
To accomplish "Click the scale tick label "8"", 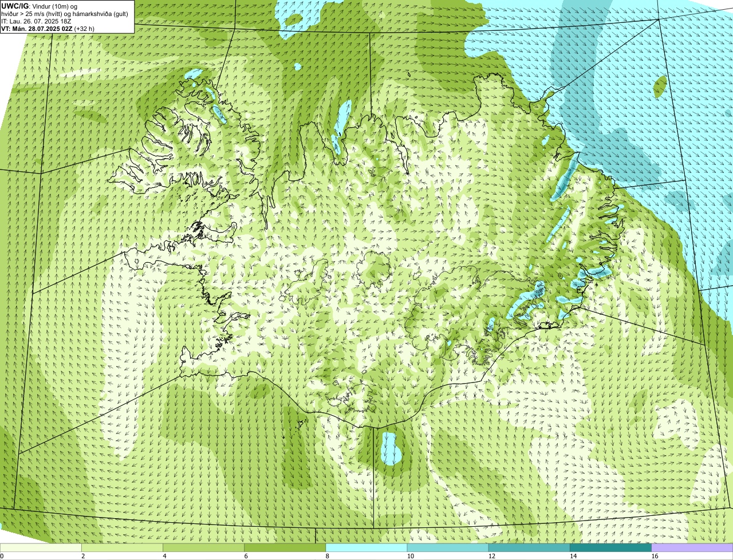I will pyautogui.click(x=327, y=555).
